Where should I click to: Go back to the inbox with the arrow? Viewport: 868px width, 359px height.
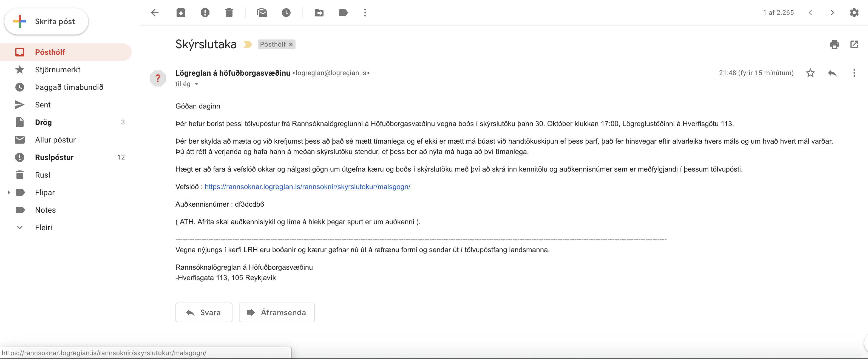[x=155, y=12]
